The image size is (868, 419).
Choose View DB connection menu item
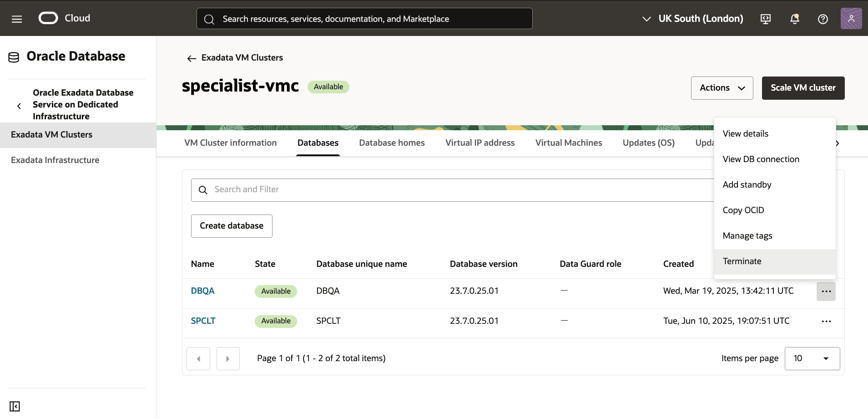[775, 159]
